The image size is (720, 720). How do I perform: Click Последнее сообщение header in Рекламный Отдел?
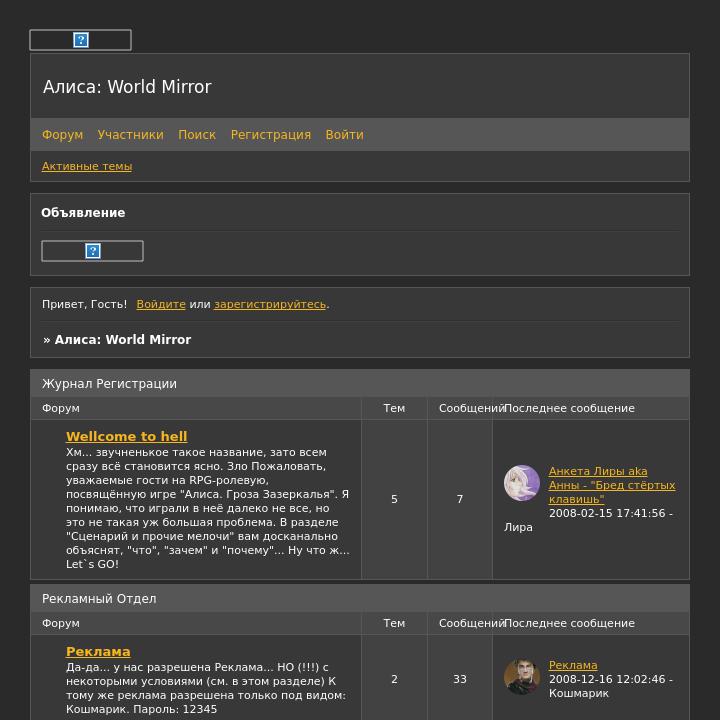pos(569,623)
